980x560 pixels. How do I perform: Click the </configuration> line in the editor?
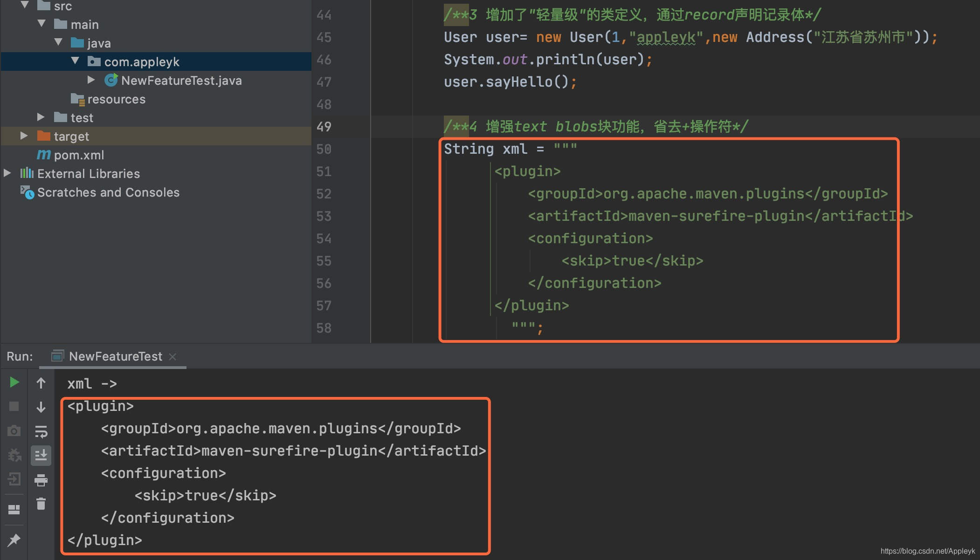pyautogui.click(x=594, y=283)
